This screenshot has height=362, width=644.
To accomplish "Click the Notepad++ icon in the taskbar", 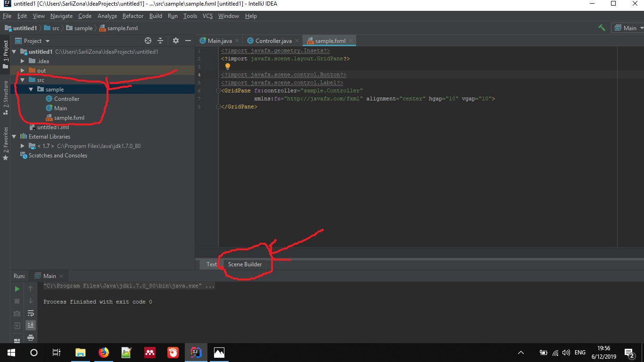I will tap(126, 353).
